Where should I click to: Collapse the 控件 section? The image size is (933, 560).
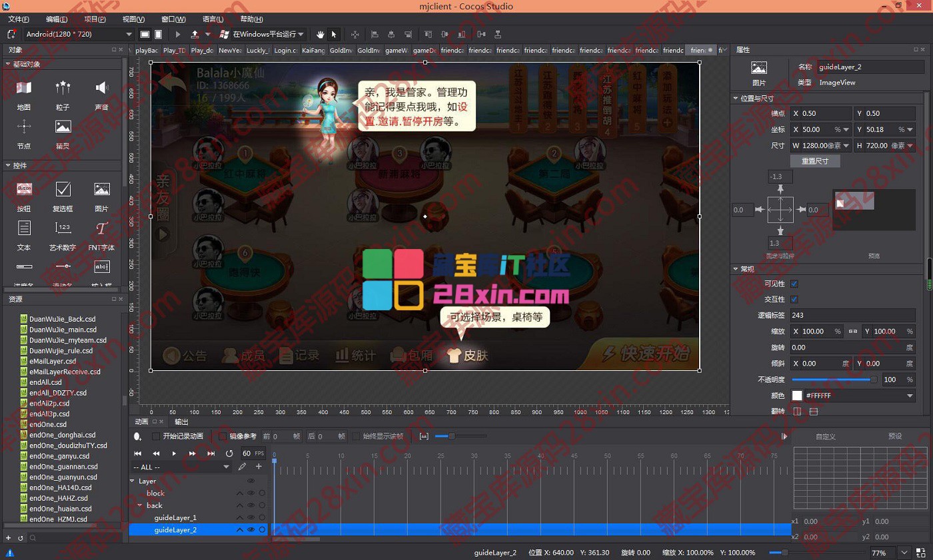[x=7, y=165]
